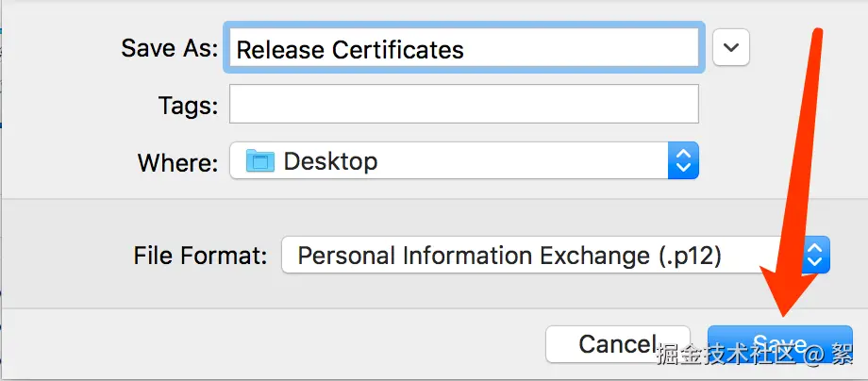Click inside the Tags field
Viewport: 868px width, 381px height.
click(463, 105)
